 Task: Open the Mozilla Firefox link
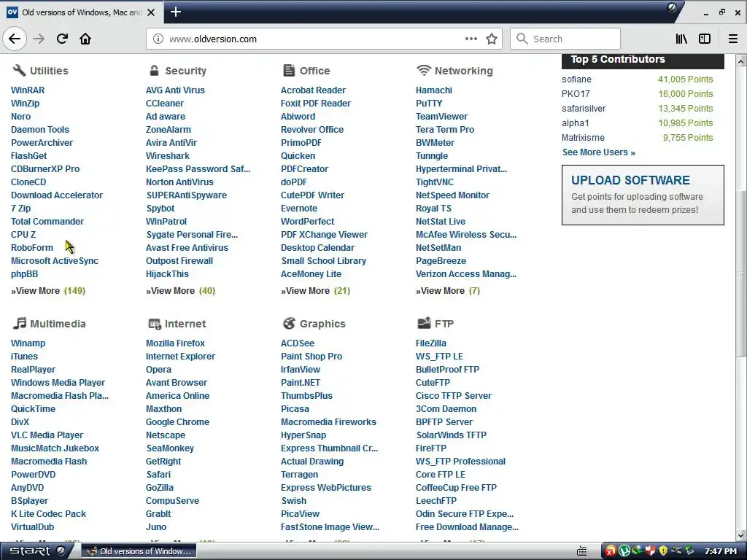pyautogui.click(x=175, y=343)
